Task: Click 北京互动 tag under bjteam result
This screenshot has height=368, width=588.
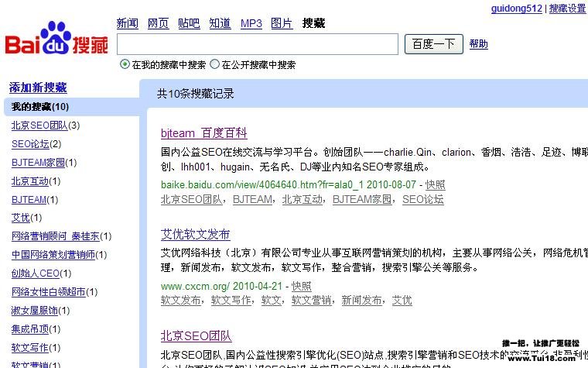Action: click(x=303, y=199)
